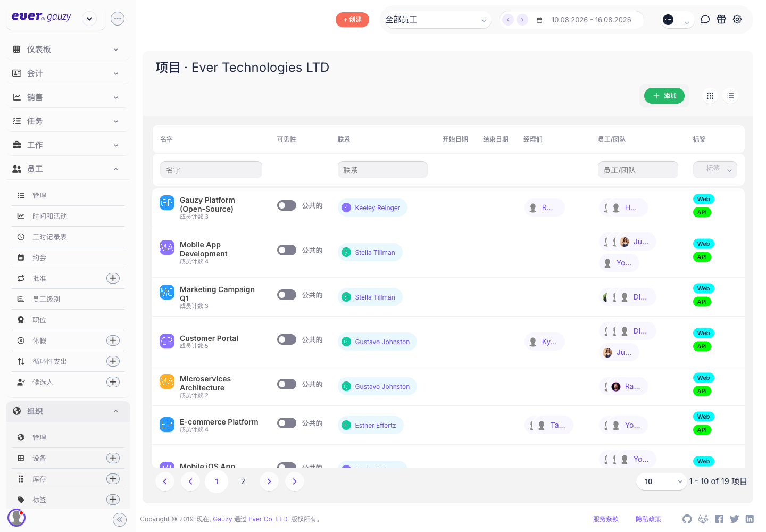Image resolution: width=766 pixels, height=532 pixels.
Task: Open 职位 menu item
Action: pyautogui.click(x=68, y=320)
